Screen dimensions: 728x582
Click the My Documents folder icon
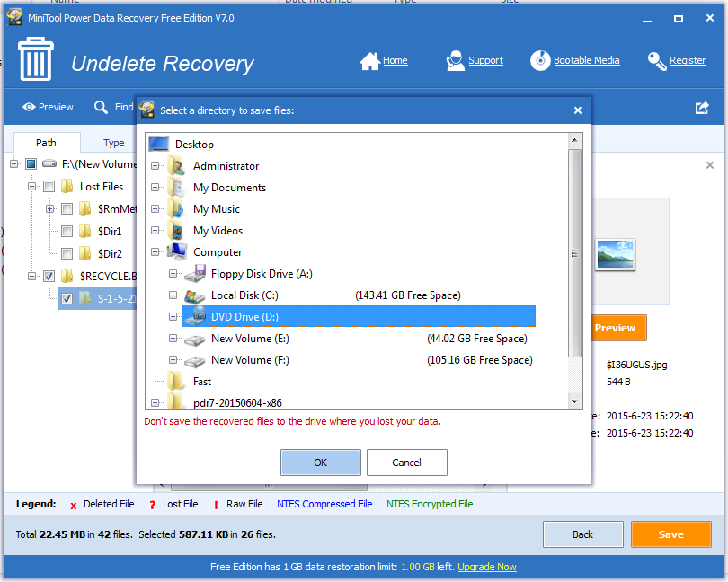(x=177, y=187)
